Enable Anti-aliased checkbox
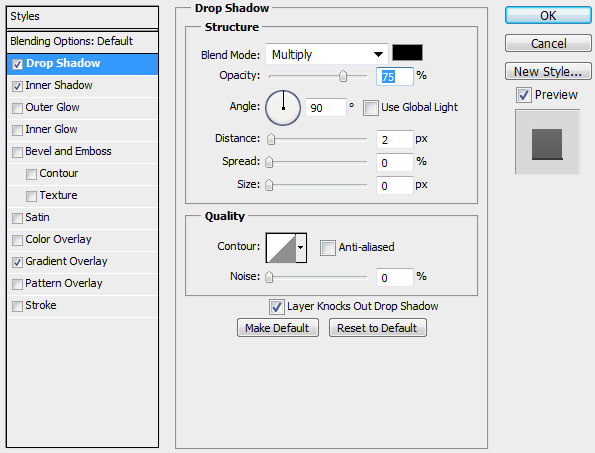Viewport: 595px width, 453px height. tap(327, 248)
